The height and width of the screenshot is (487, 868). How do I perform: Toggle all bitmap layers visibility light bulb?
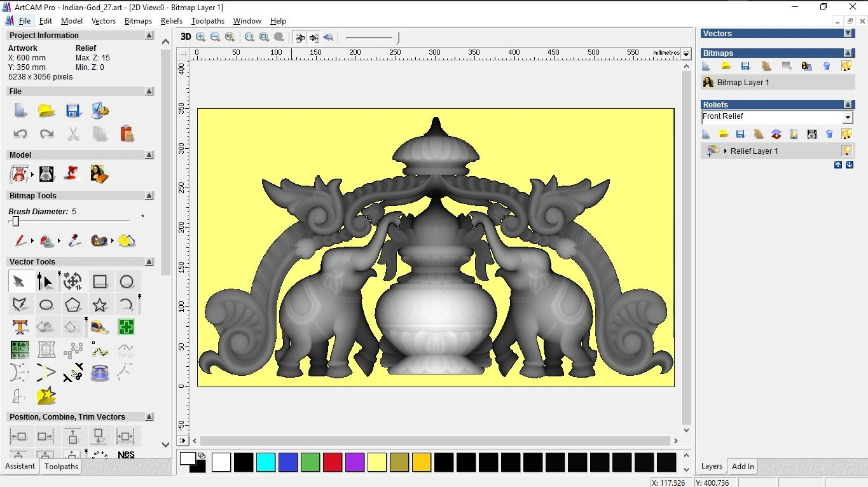(x=846, y=66)
